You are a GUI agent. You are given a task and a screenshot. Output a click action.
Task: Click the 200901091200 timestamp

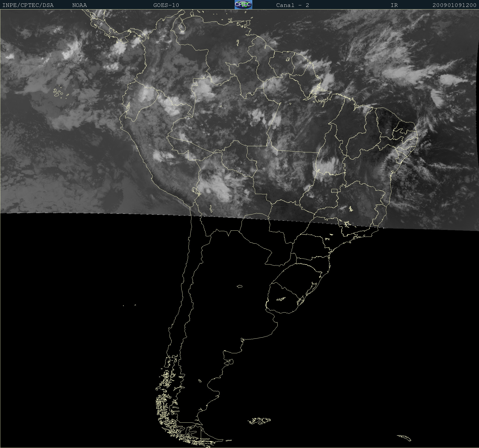coord(454,5)
